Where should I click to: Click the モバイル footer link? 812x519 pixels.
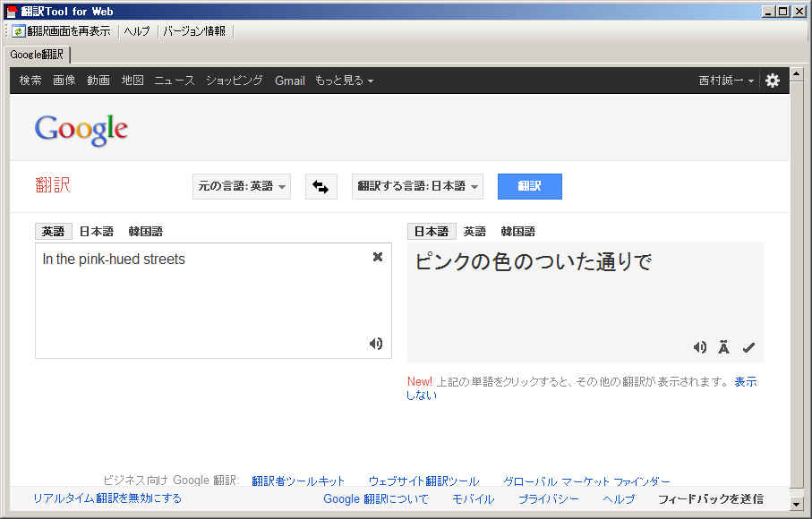tap(473, 498)
